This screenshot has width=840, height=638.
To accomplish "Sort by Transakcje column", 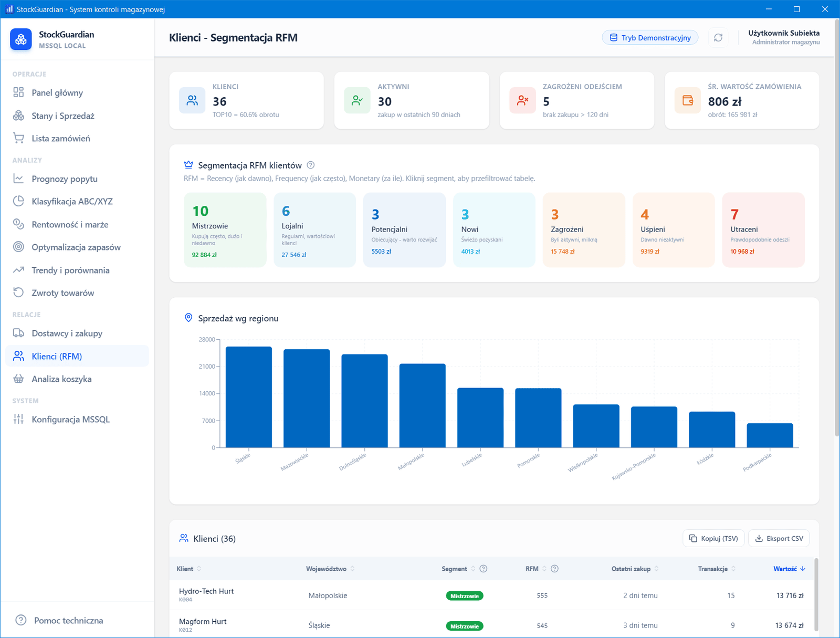I will click(717, 569).
